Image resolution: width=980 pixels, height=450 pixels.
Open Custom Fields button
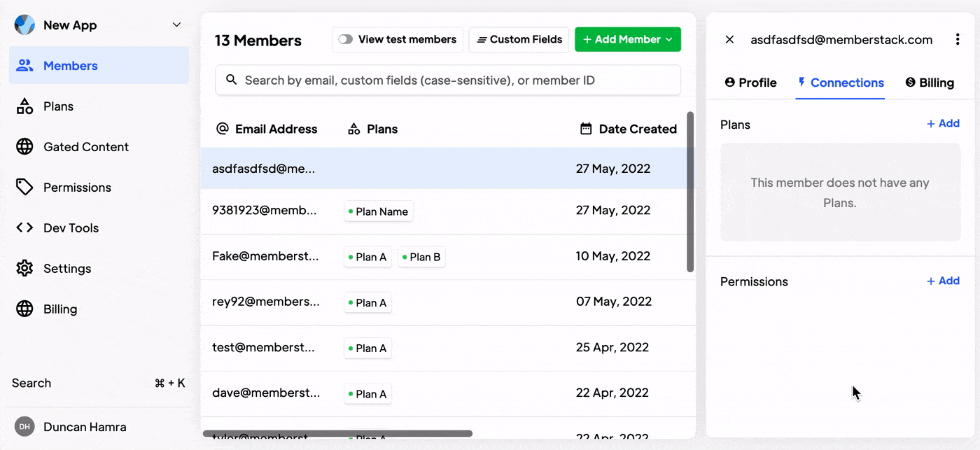pyautogui.click(x=519, y=40)
